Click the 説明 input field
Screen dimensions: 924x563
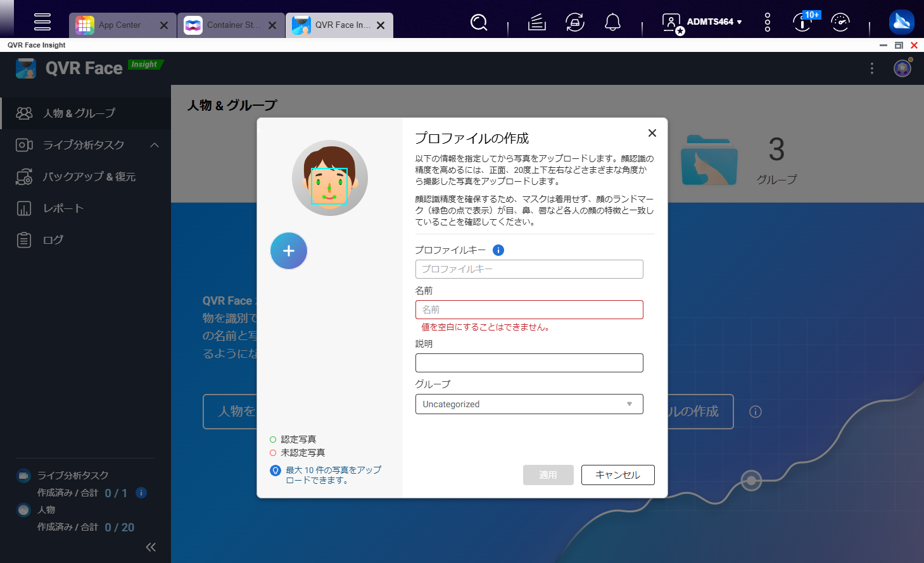coord(529,363)
